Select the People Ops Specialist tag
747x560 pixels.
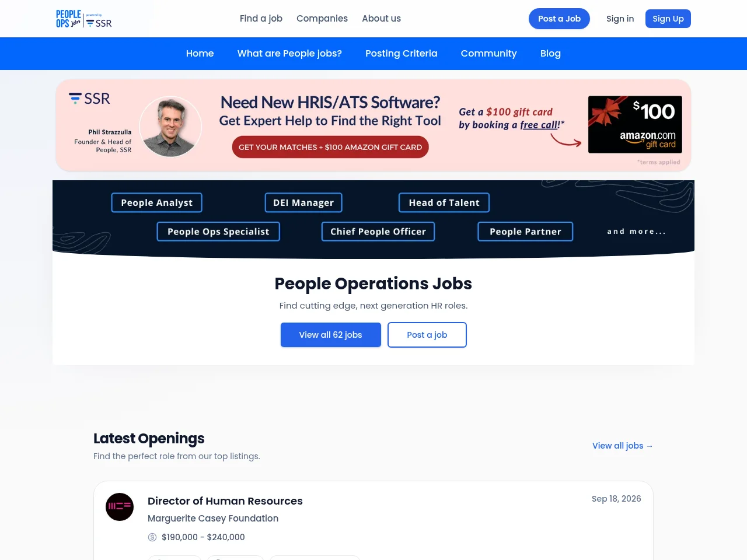tap(218, 232)
